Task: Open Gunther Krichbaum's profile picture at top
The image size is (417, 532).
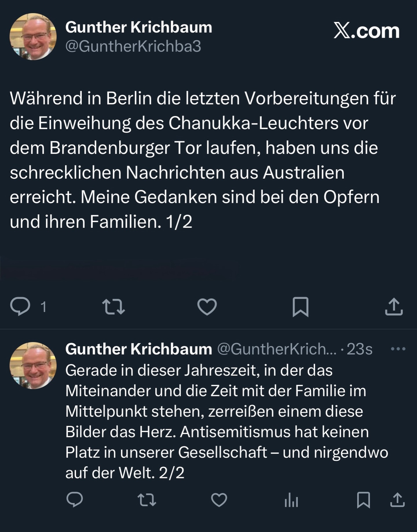Action: [x=33, y=37]
